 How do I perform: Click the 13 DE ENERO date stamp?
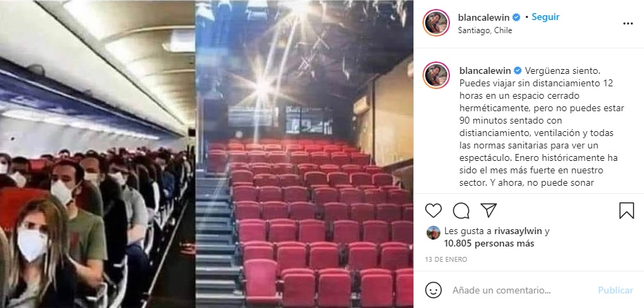click(x=446, y=260)
